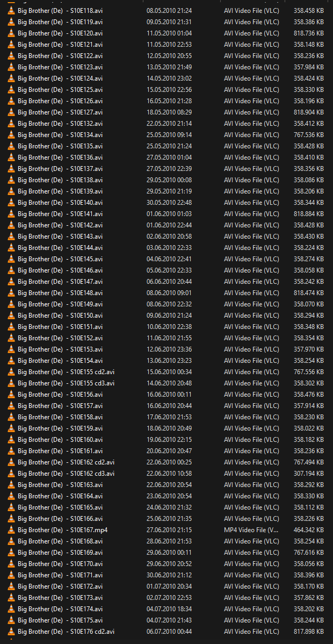Select file name S10E150.avi
Image resolution: width=333 pixels, height=644 pixels.
click(x=60, y=316)
